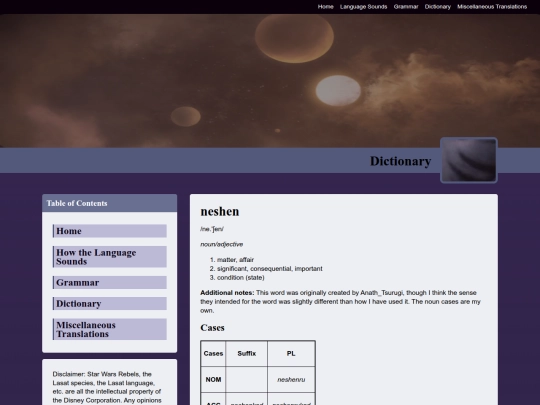Click the 'neshenru' table cell
Viewport: 540px width, 405px height.
pos(291,380)
